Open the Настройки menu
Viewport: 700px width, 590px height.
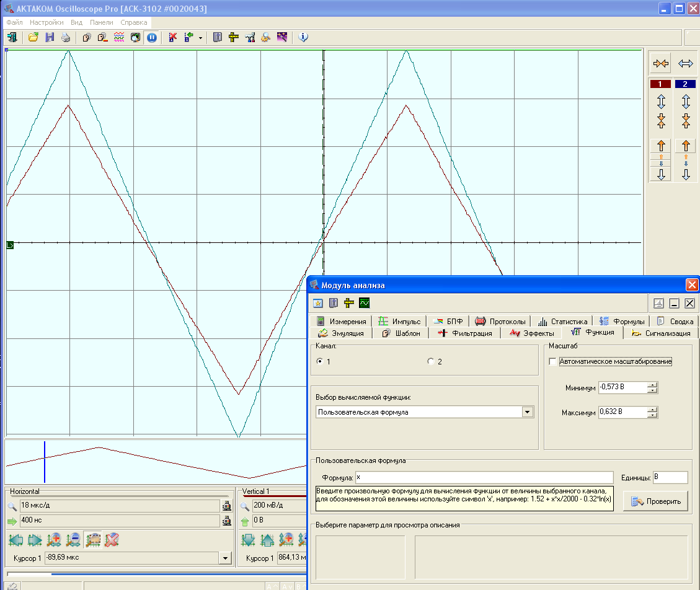(x=47, y=22)
